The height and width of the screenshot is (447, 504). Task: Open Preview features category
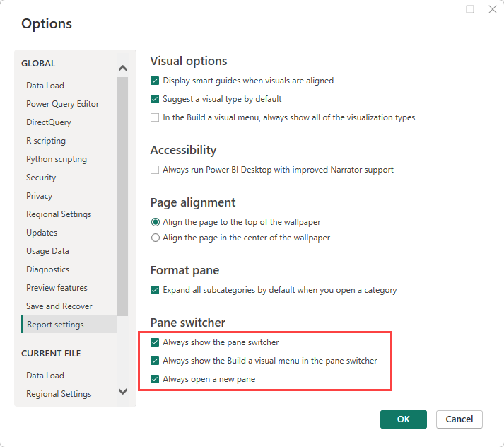tap(57, 288)
